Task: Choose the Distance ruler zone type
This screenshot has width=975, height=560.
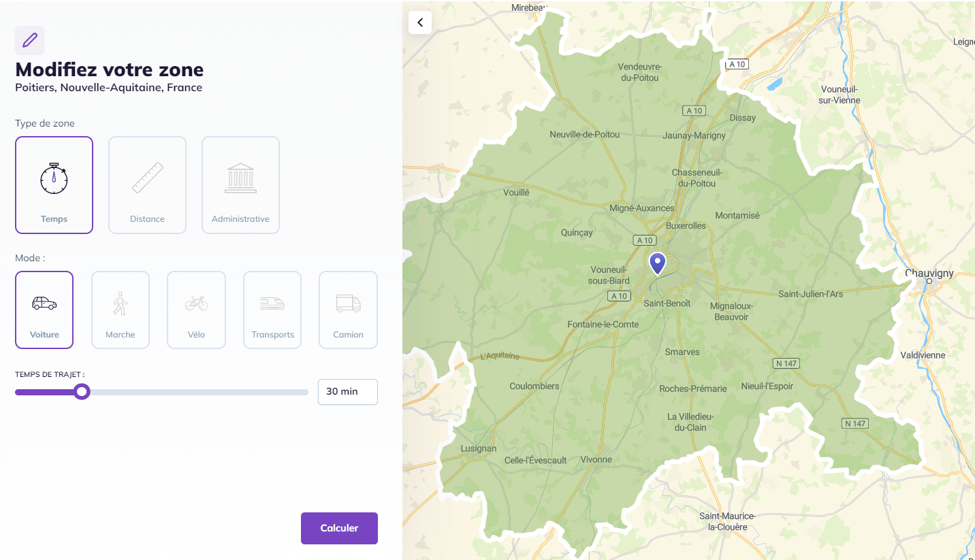Action: [x=147, y=185]
